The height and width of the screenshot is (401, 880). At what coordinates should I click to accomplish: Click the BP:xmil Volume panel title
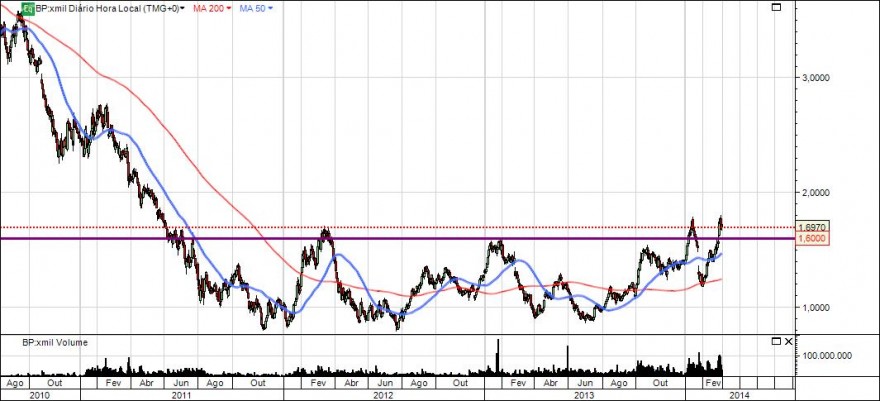pos(54,342)
